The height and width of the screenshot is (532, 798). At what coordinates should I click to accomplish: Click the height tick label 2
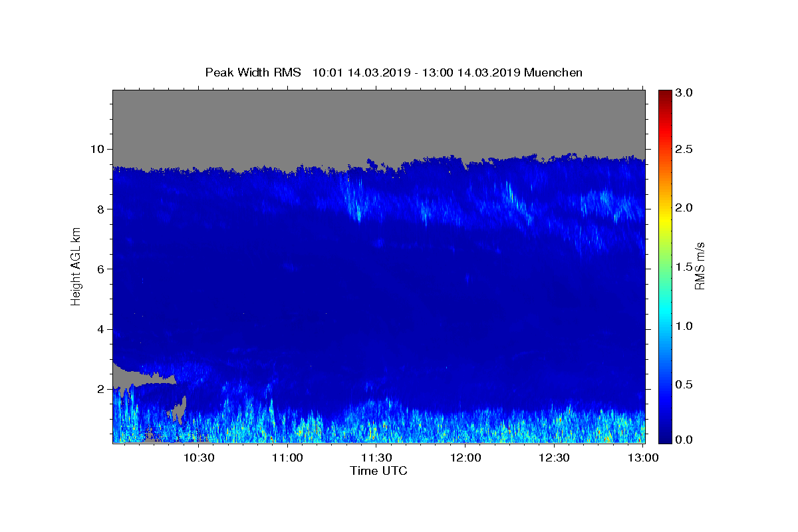pos(101,389)
